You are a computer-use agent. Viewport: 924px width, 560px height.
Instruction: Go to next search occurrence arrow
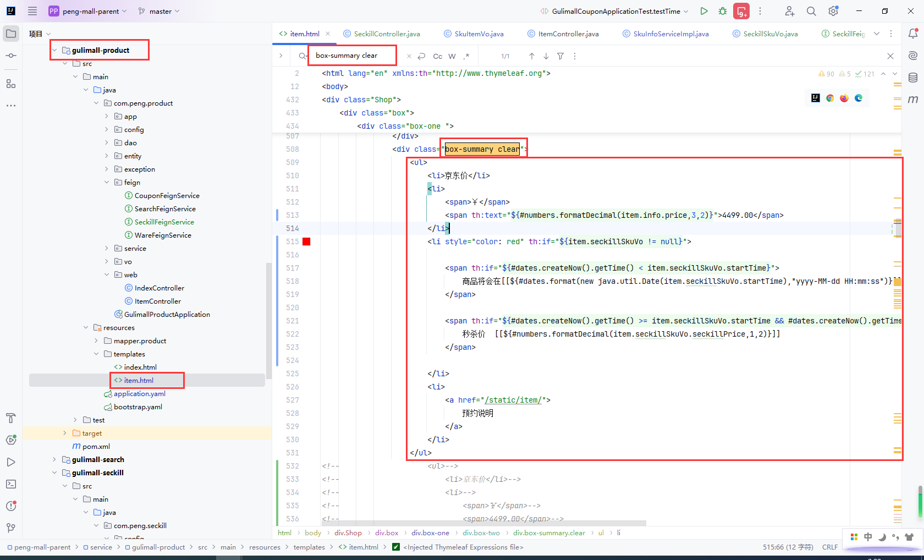pyautogui.click(x=546, y=56)
